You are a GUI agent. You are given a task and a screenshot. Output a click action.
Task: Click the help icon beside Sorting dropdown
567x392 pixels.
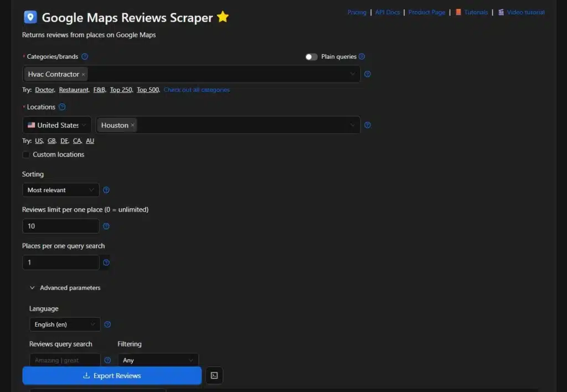coord(106,189)
